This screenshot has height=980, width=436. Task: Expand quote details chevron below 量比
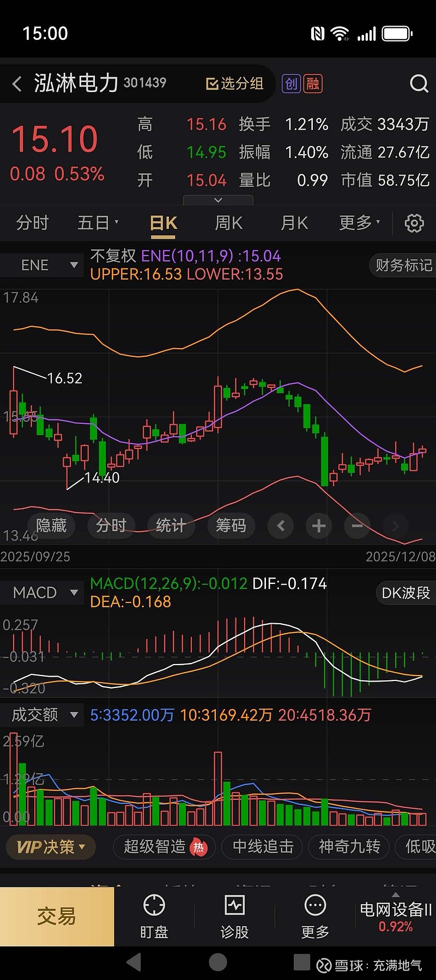218,200
